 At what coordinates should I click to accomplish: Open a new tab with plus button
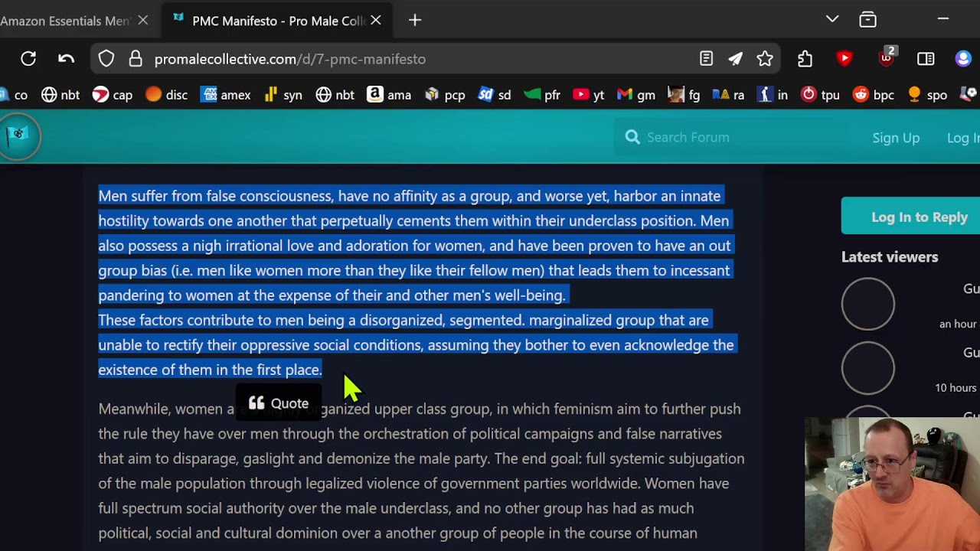[x=415, y=21]
